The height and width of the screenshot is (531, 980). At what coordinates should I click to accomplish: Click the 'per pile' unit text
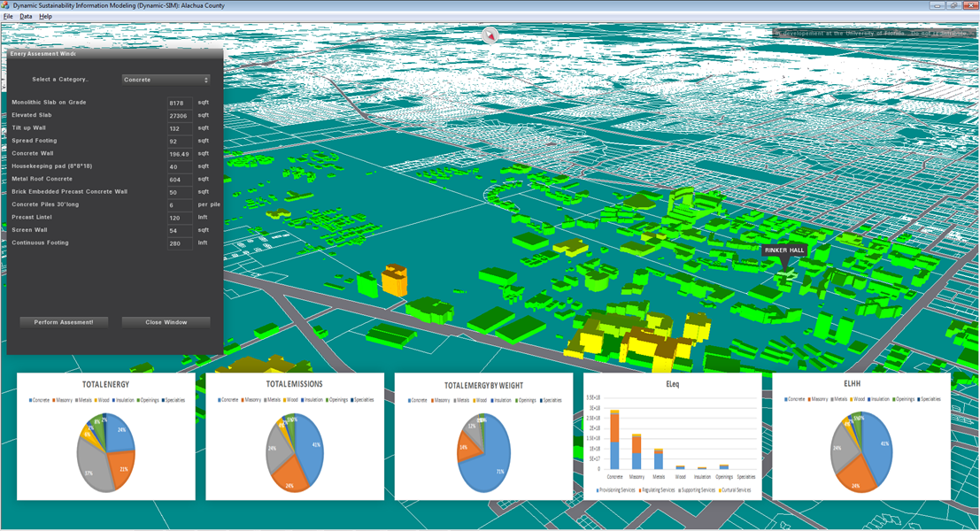click(210, 204)
